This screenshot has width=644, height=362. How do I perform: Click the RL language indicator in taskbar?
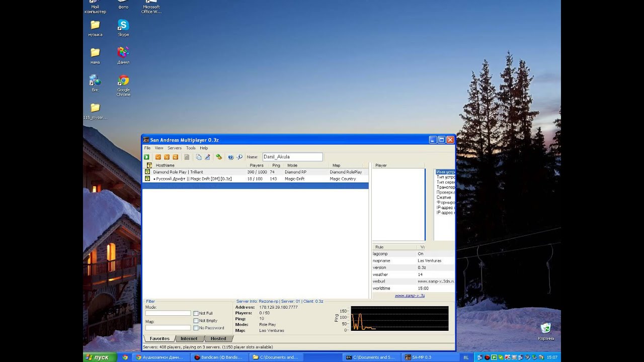click(x=466, y=357)
